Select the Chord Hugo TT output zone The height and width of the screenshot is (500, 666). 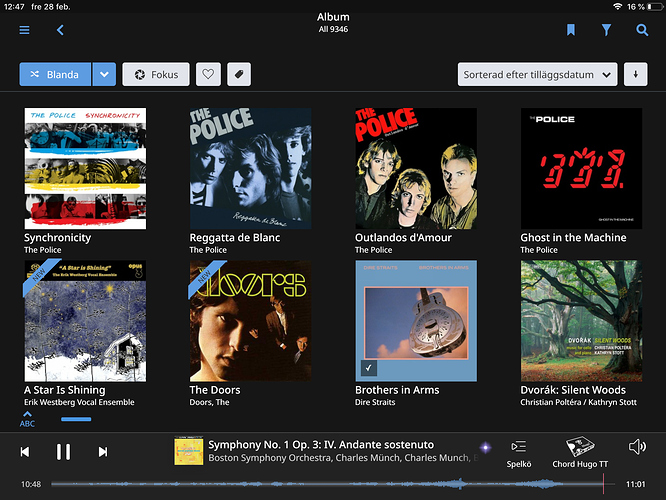pos(580,452)
